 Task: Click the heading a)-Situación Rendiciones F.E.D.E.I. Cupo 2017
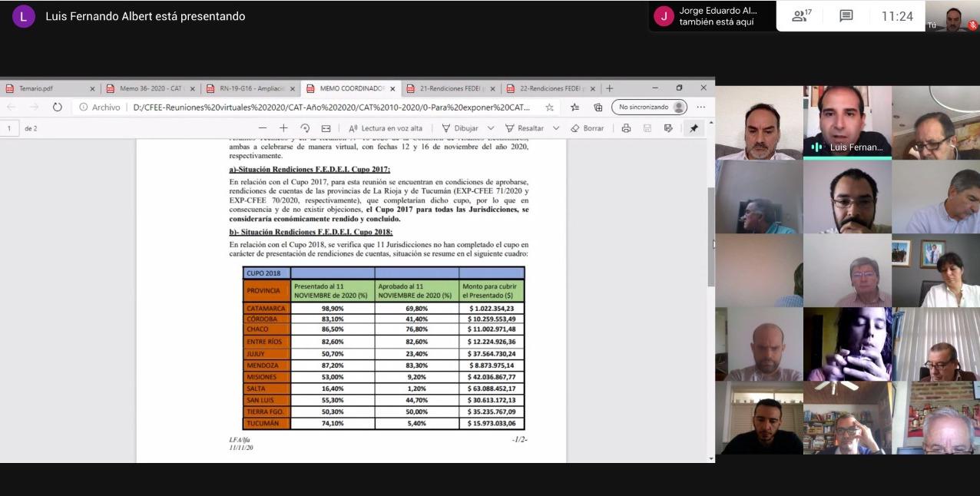(310, 169)
